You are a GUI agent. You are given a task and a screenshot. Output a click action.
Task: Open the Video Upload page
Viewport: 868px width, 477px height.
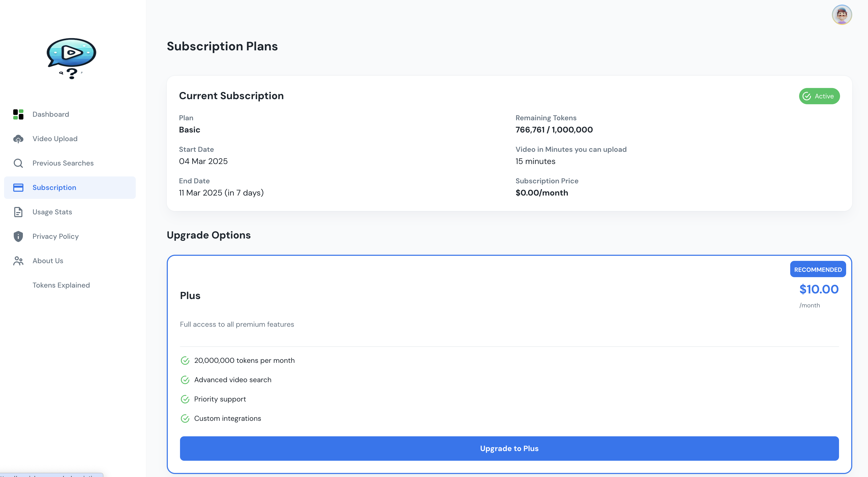pyautogui.click(x=55, y=139)
